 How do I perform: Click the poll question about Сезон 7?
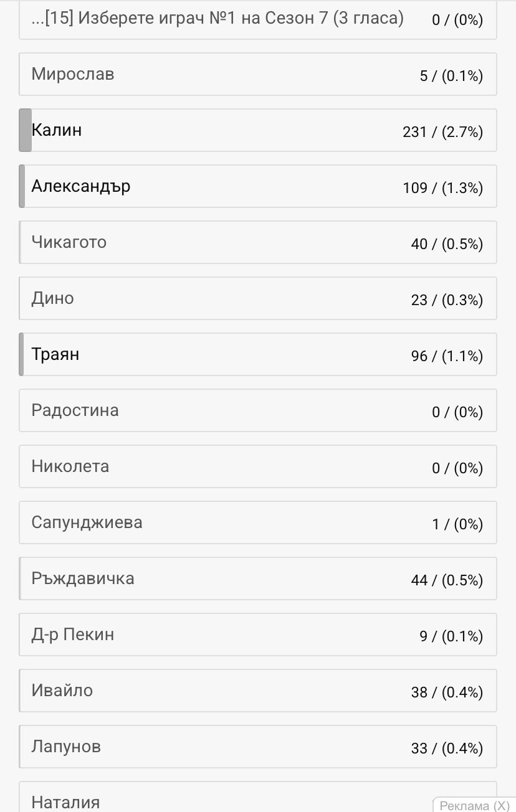click(217, 19)
